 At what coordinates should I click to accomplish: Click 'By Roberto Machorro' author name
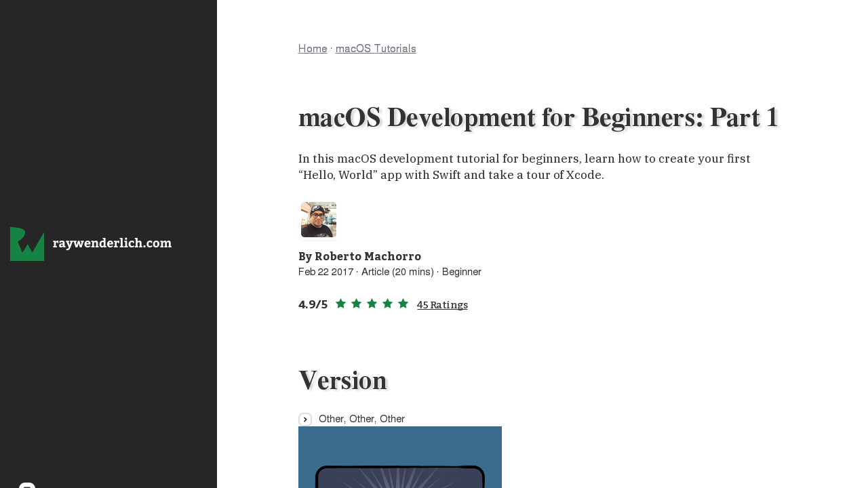click(360, 256)
